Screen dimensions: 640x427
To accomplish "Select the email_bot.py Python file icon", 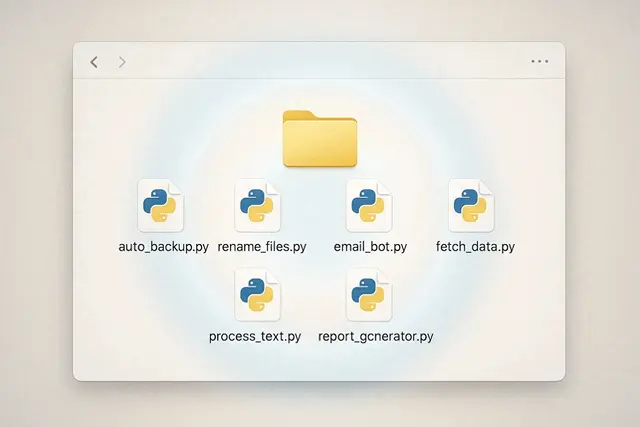I will tap(369, 205).
